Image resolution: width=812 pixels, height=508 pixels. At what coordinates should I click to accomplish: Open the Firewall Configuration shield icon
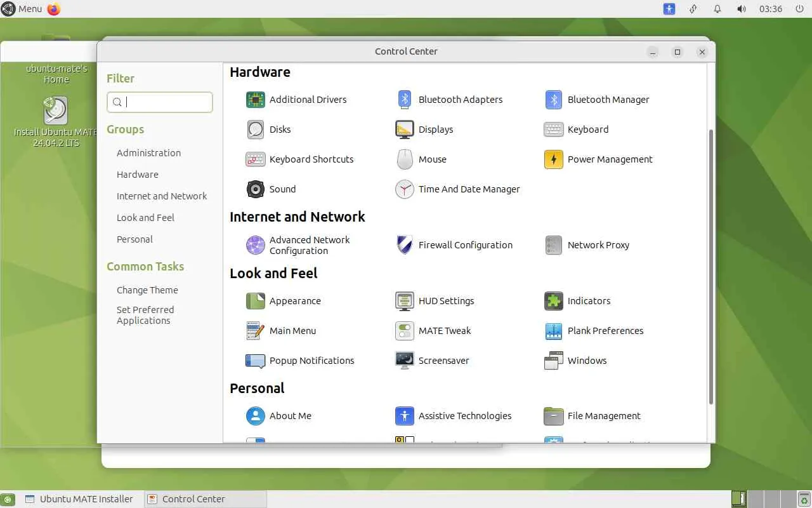404,245
